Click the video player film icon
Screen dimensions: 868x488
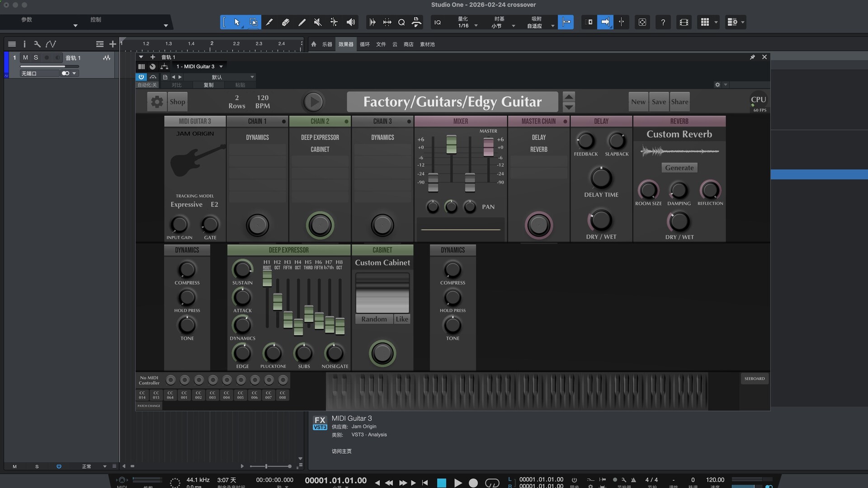[684, 22]
